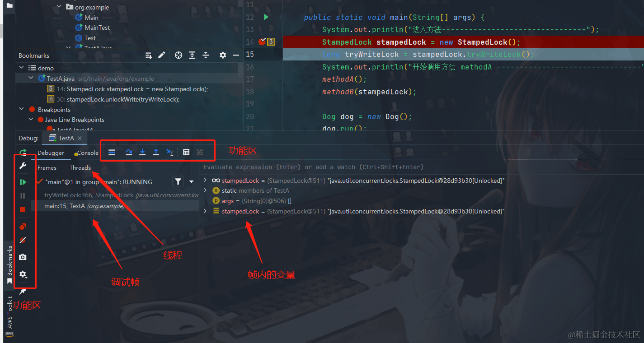Click line 18 methodB(stampedLock) code
The image size is (644, 343).
point(369,92)
